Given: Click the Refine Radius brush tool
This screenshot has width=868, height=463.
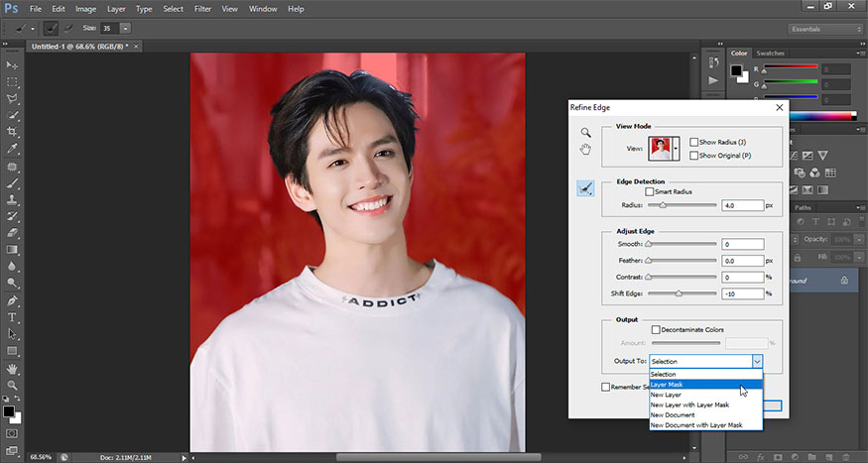Looking at the screenshot, I should (x=586, y=188).
